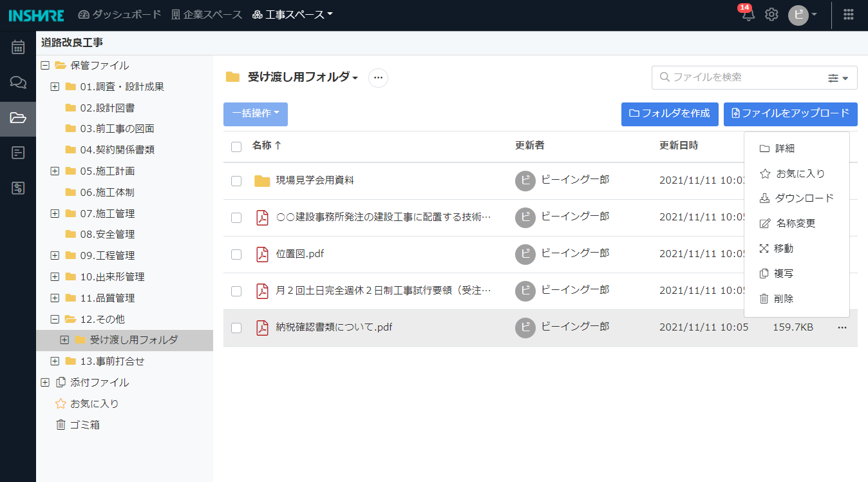Image resolution: width=868 pixels, height=482 pixels.
Task: Open the three-dots menu for 納税確認書類について.pdf row
Action: (842, 327)
